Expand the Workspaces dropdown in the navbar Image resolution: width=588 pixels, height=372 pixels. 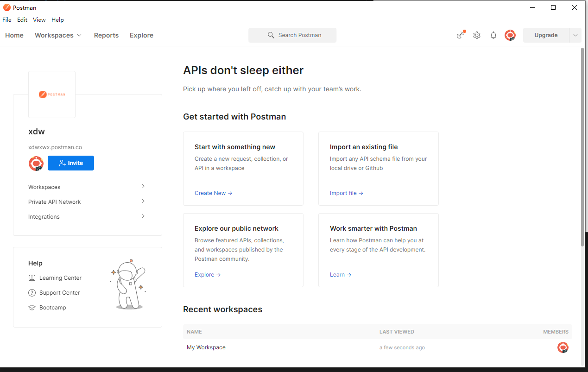[58, 35]
